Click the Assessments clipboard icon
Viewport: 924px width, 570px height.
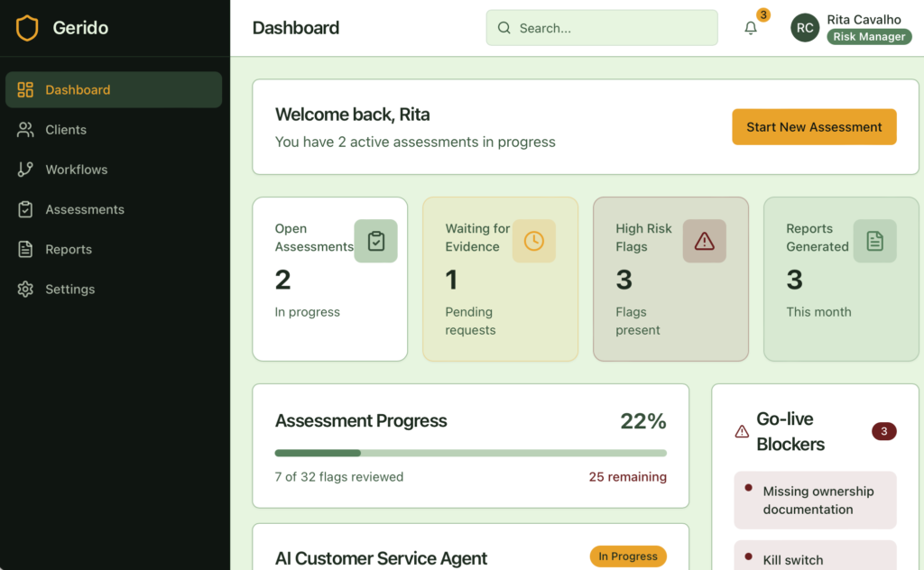(25, 208)
